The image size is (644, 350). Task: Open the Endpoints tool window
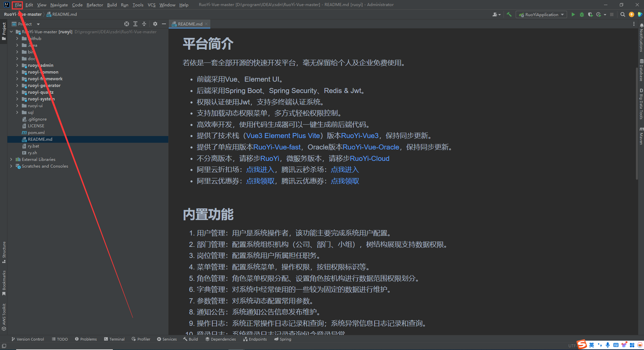[255, 339]
